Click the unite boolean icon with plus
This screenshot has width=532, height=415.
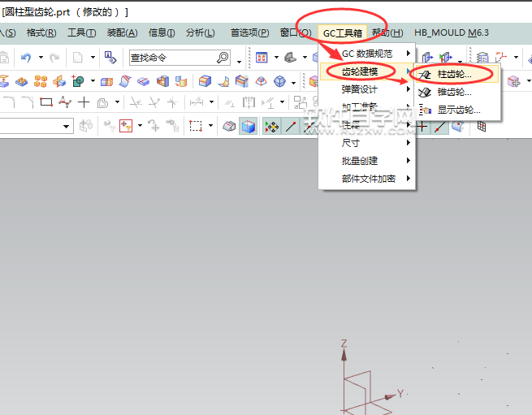pos(78,81)
